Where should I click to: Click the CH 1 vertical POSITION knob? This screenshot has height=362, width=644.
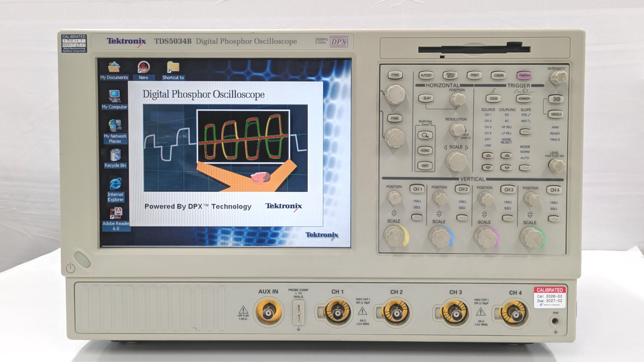click(394, 198)
